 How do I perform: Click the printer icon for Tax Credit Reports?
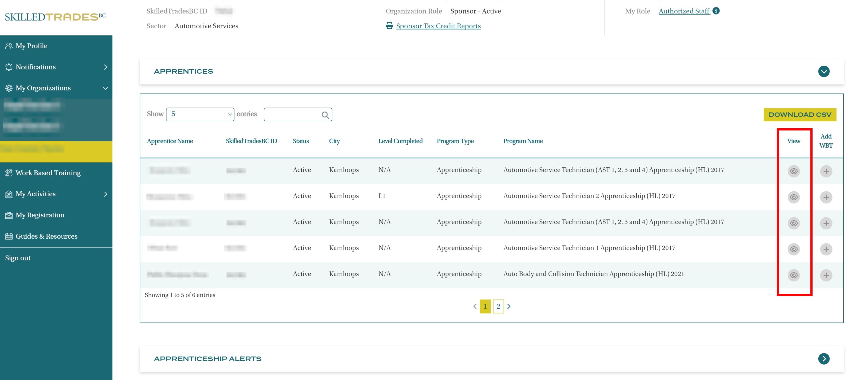pos(389,26)
